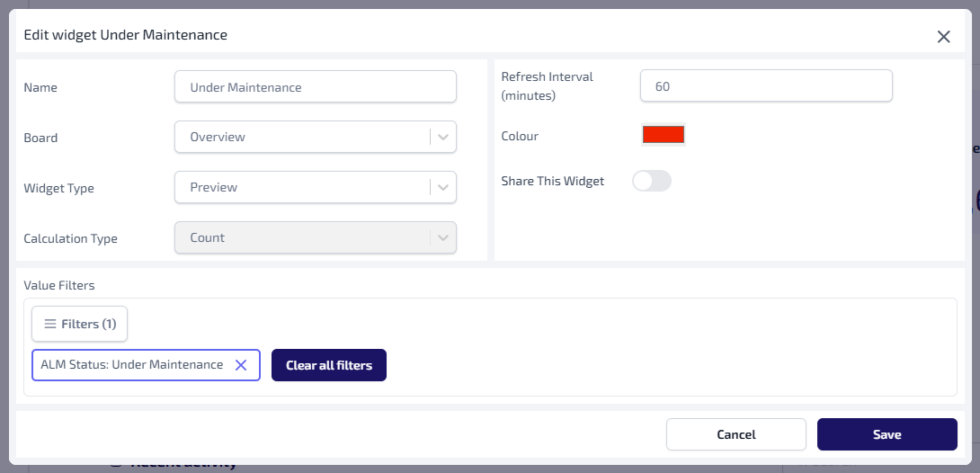Open Widget Type field showing Preview

[x=302, y=188]
